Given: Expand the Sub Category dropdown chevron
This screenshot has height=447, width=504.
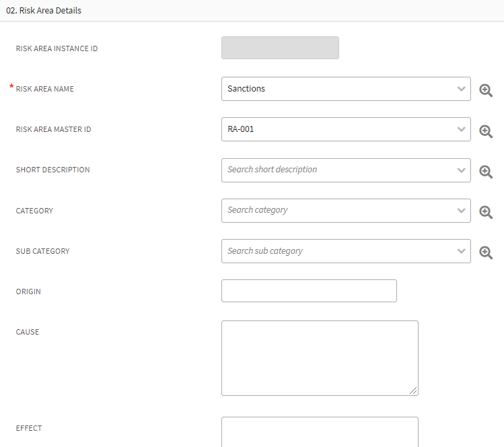Looking at the screenshot, I should tap(461, 251).
